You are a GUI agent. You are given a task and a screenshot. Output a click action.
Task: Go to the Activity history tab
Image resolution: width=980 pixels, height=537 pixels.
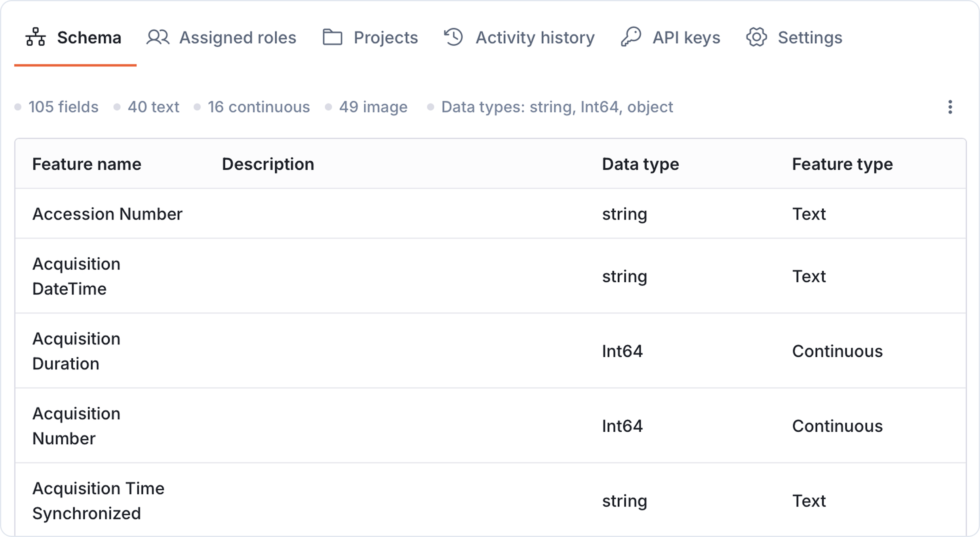[x=519, y=38]
